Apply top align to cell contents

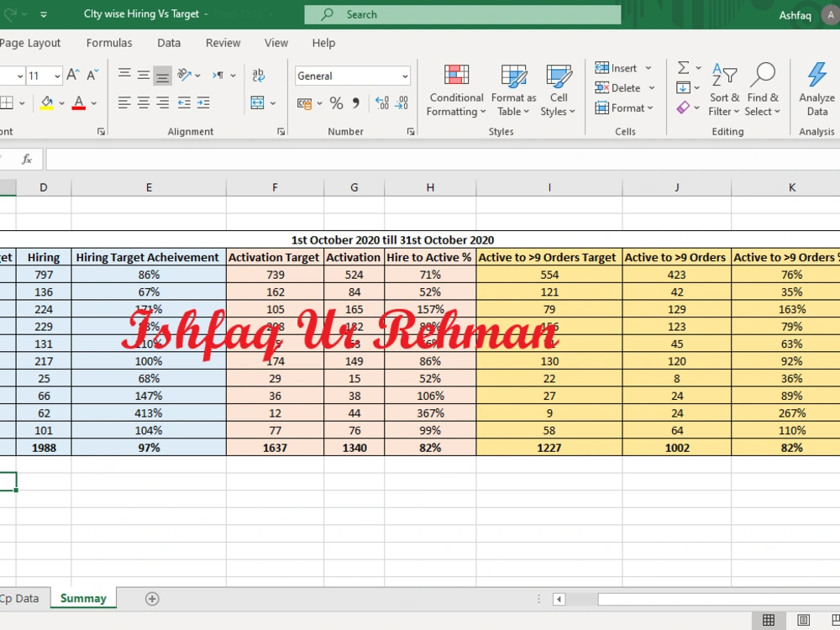click(124, 76)
